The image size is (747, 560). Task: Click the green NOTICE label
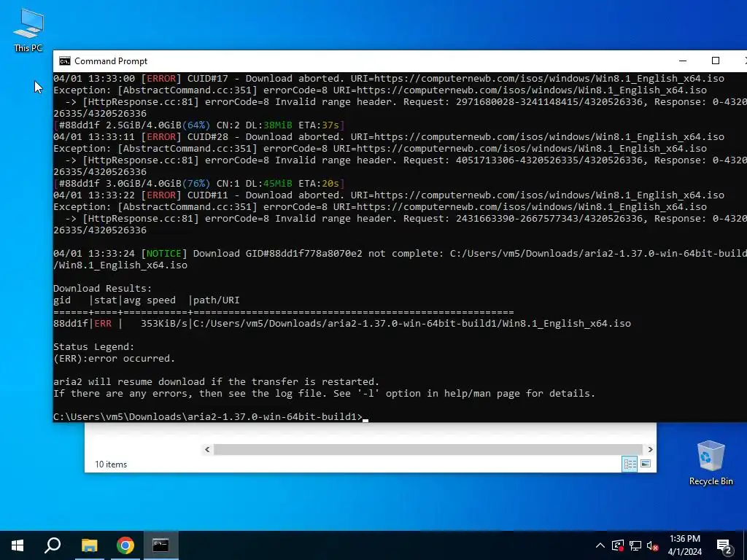[x=164, y=253]
